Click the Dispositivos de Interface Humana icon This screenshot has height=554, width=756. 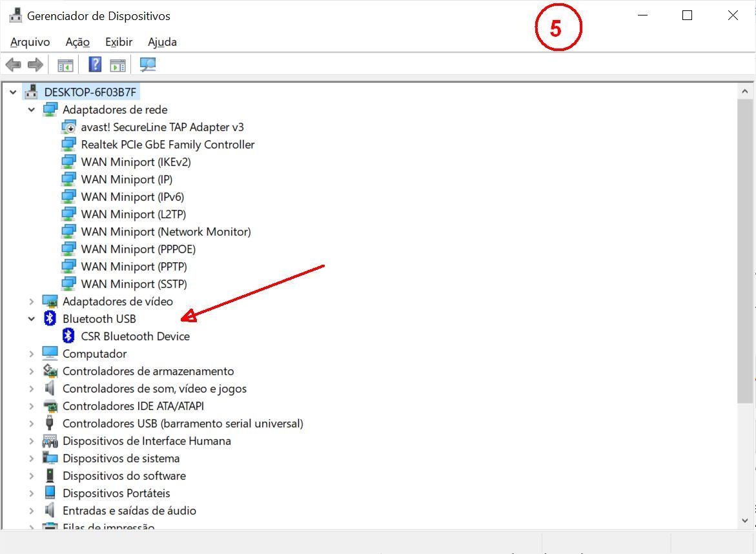(50, 441)
